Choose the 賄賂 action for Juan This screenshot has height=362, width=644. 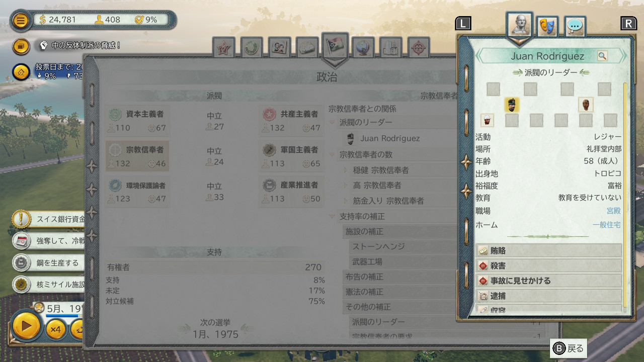[549, 250]
